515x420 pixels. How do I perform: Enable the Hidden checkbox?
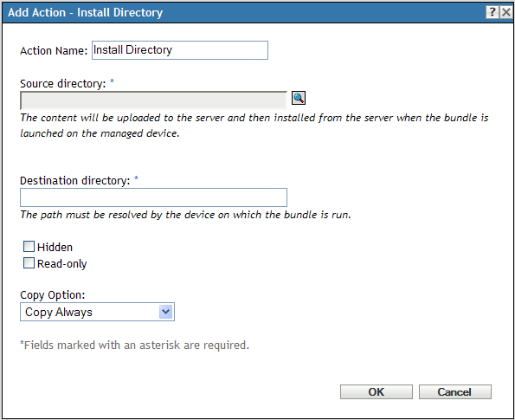29,247
